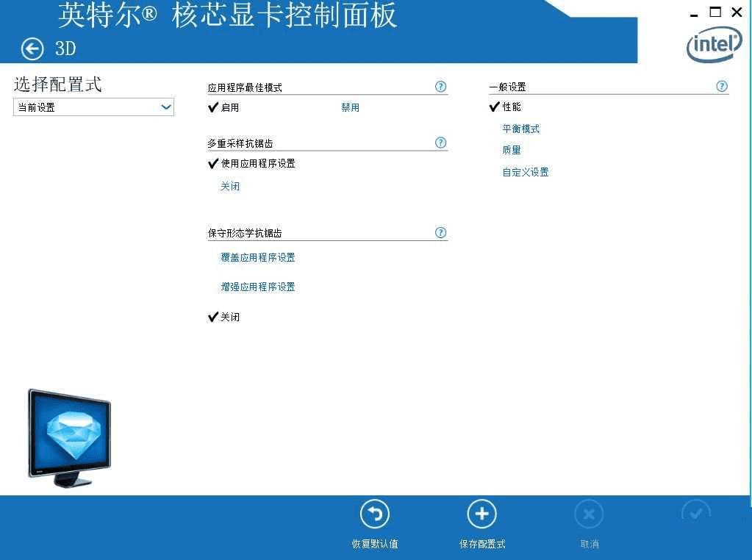
Task: Click the 保存配置式 plus icon
Action: [x=482, y=514]
